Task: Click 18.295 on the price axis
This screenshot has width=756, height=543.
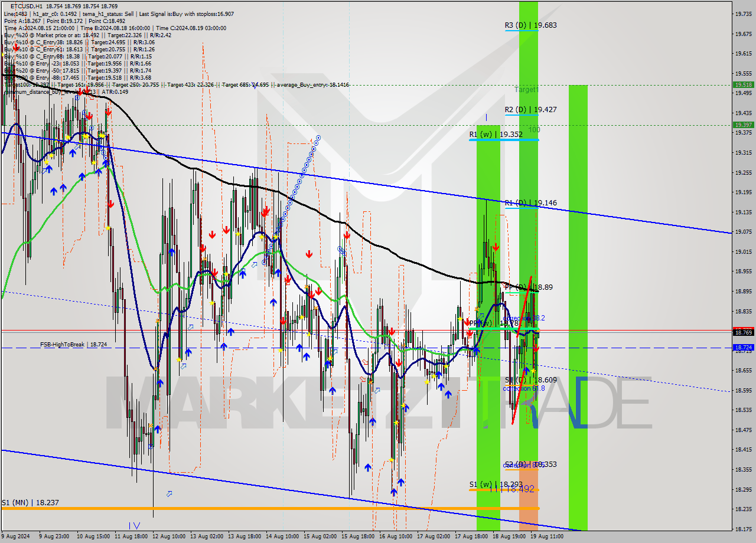Action: pyautogui.click(x=743, y=489)
